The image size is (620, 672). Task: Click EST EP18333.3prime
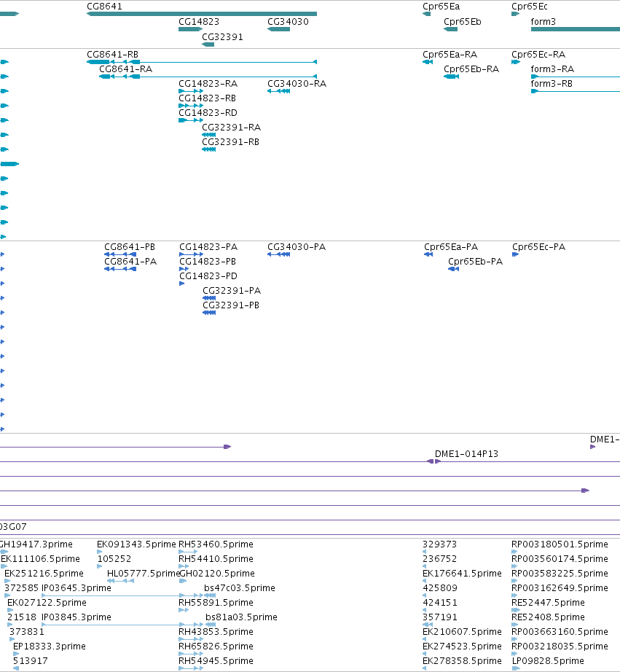(16, 654)
